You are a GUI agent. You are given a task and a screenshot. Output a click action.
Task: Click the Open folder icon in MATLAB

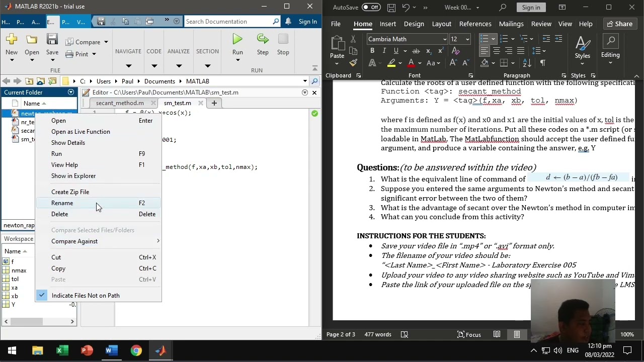tap(32, 40)
